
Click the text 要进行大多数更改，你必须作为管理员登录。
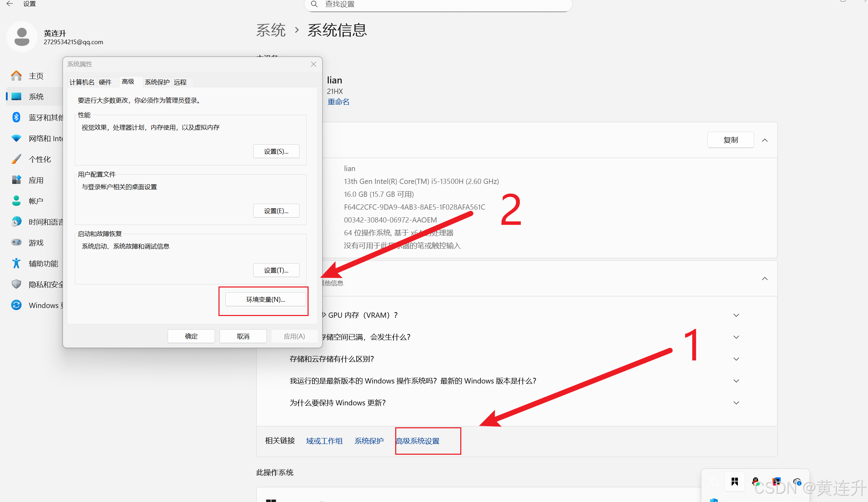click(x=139, y=100)
